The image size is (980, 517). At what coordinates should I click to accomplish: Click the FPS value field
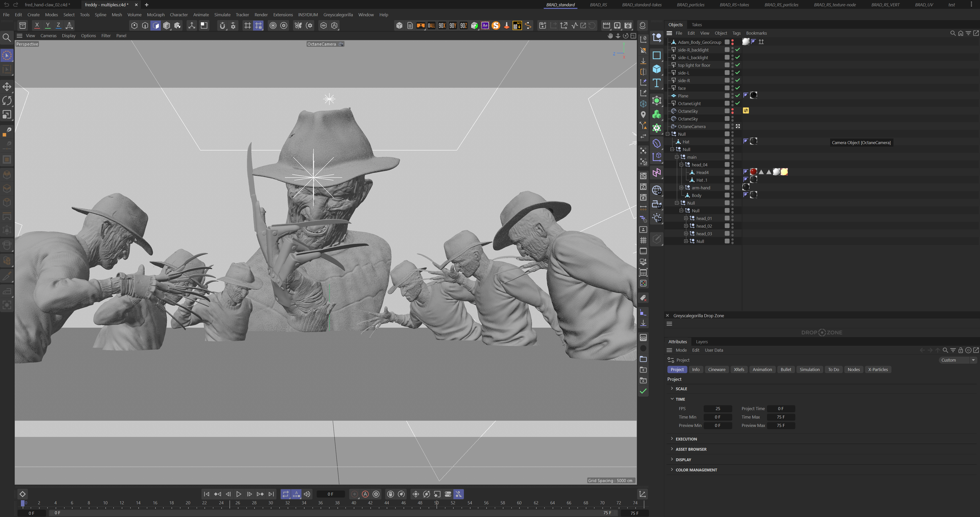pyautogui.click(x=717, y=408)
